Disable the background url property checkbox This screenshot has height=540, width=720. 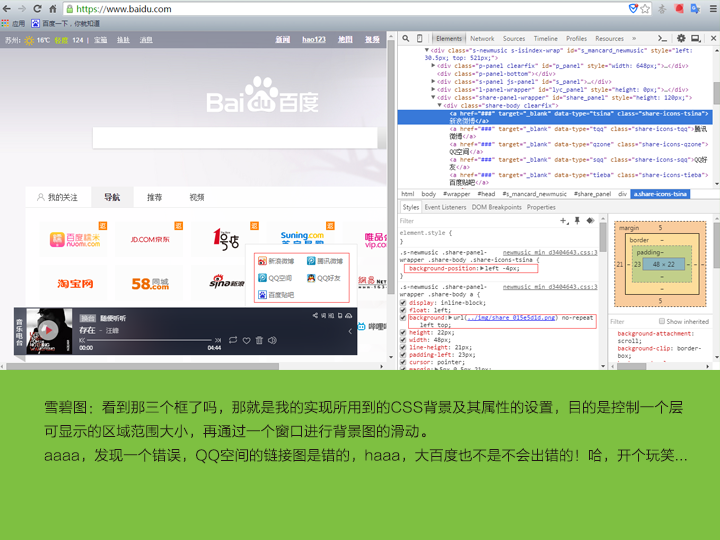tap(403, 317)
